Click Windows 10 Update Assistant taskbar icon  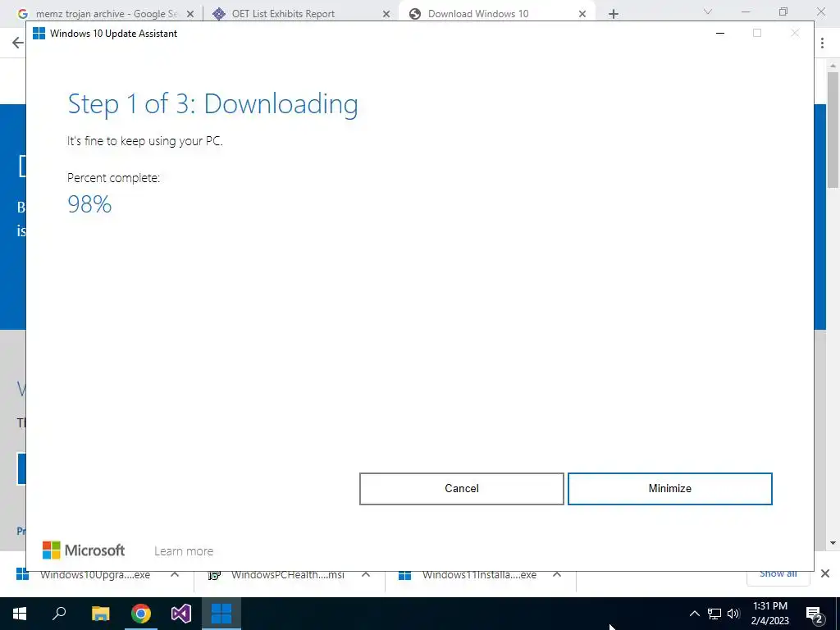tap(221, 614)
